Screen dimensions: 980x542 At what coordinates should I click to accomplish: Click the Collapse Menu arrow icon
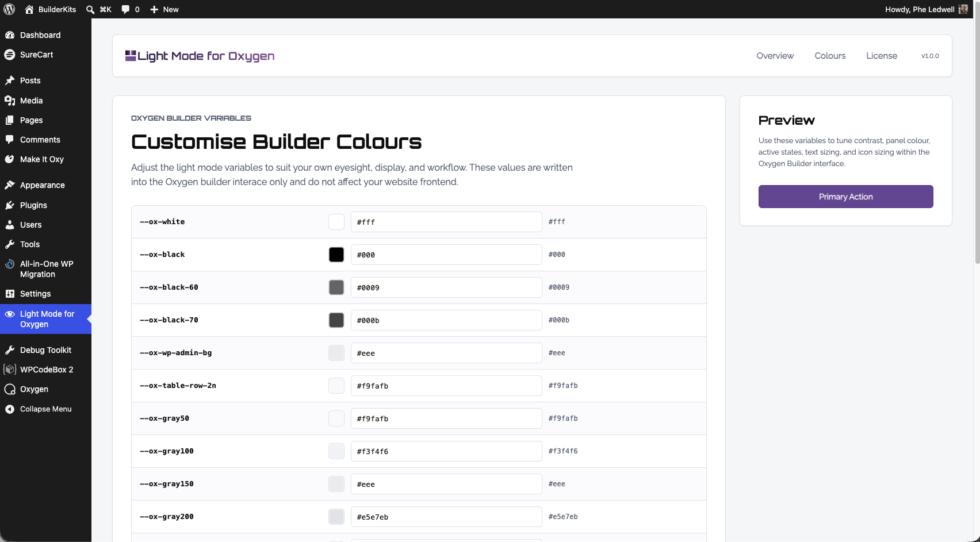point(10,409)
